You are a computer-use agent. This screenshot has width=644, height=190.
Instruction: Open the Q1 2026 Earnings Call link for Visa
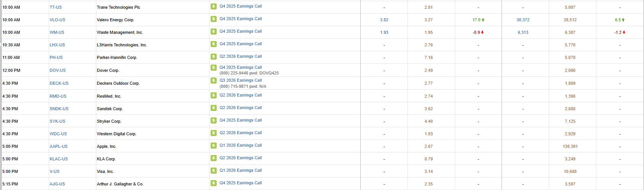[240, 170]
